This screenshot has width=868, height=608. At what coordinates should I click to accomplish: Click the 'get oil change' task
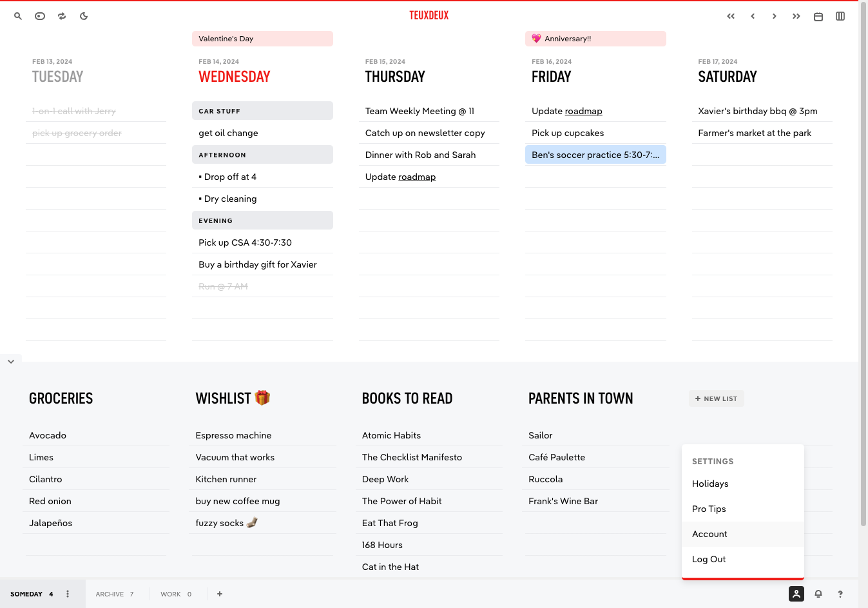[x=262, y=133]
